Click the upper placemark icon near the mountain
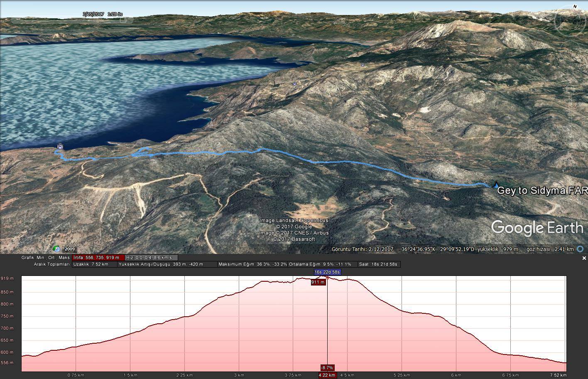 pyautogui.click(x=363, y=65)
